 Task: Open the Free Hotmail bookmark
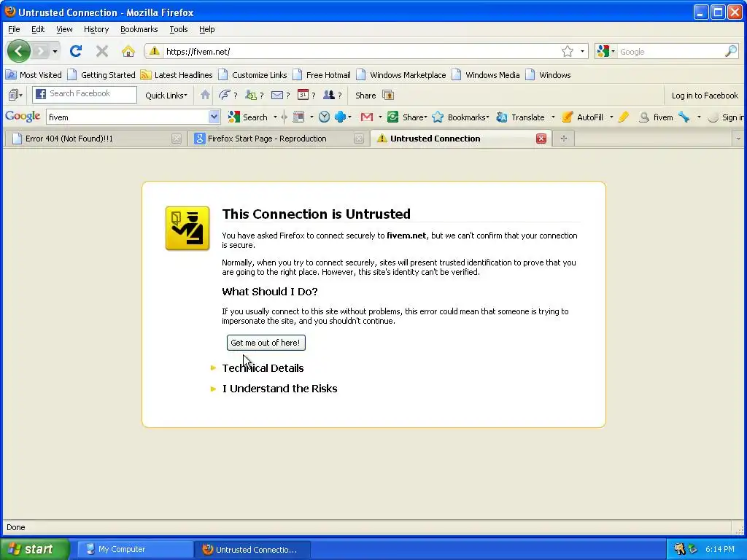click(322, 75)
